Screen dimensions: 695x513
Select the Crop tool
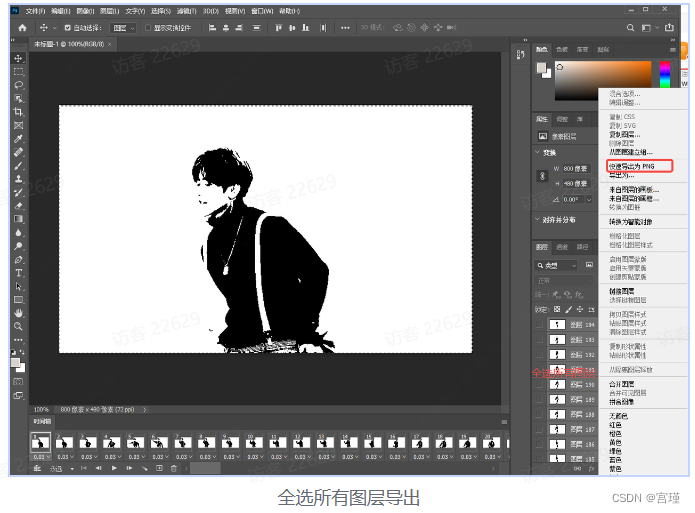pos(18,112)
